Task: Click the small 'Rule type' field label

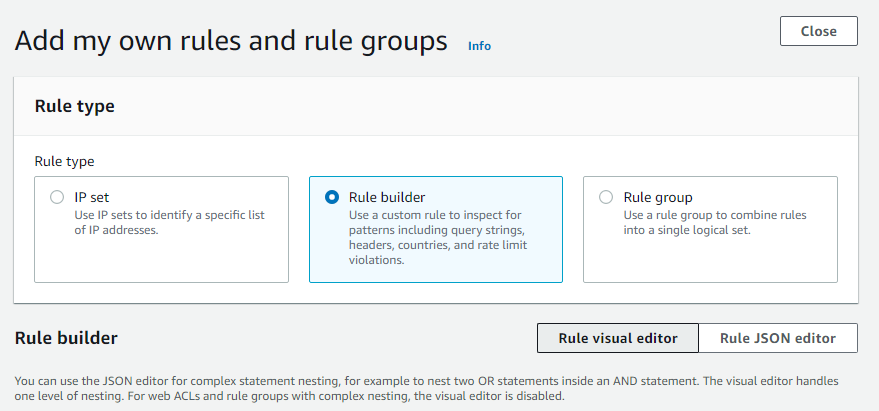Action: pyautogui.click(x=64, y=162)
